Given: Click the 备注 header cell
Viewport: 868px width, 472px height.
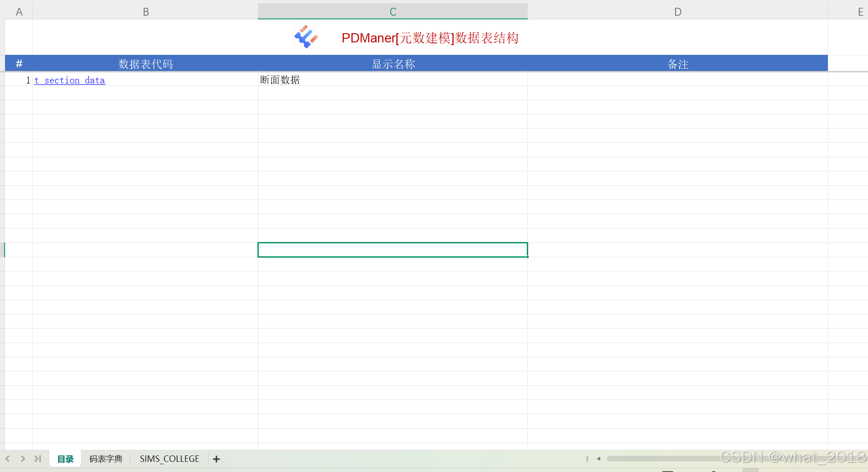Looking at the screenshot, I should point(677,64).
